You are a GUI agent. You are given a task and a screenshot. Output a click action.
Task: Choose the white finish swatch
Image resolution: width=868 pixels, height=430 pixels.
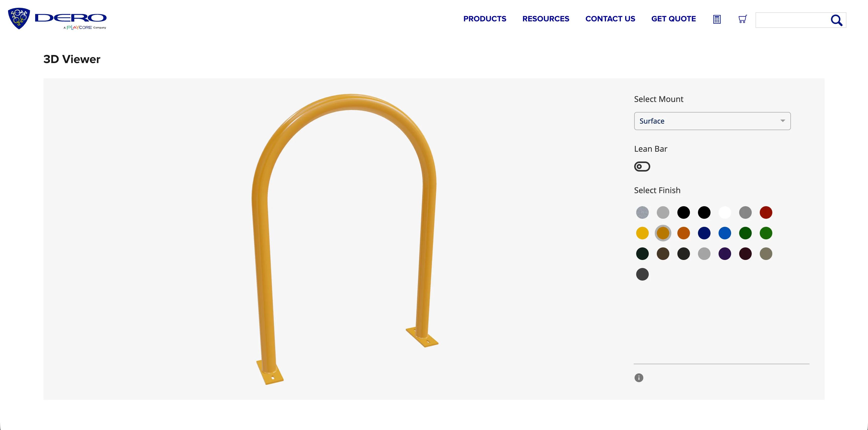click(x=725, y=213)
